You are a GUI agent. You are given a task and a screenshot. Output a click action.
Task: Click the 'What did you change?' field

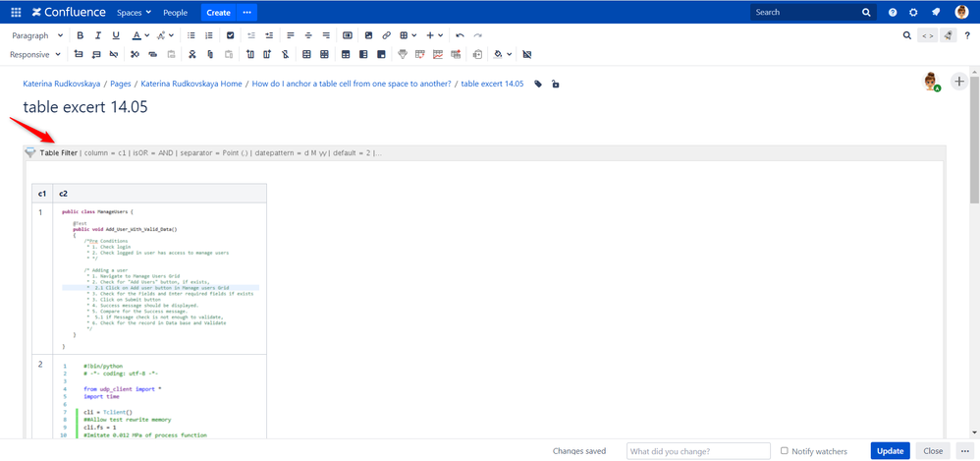(698, 451)
